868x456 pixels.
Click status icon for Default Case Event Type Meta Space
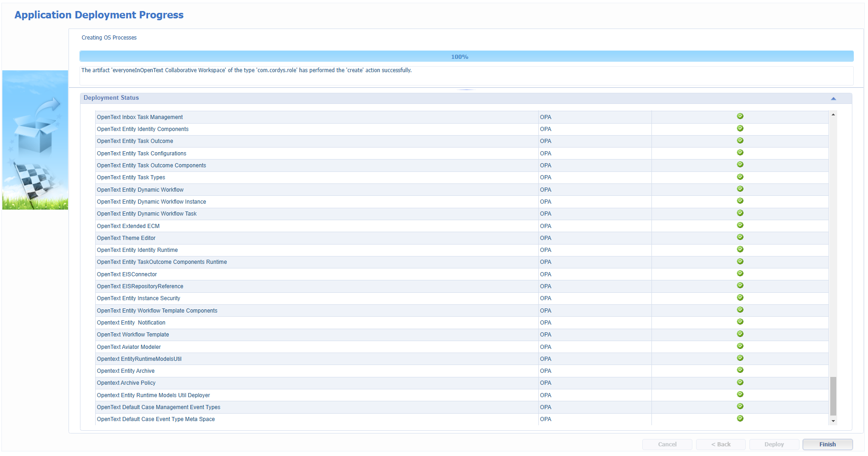click(x=740, y=418)
